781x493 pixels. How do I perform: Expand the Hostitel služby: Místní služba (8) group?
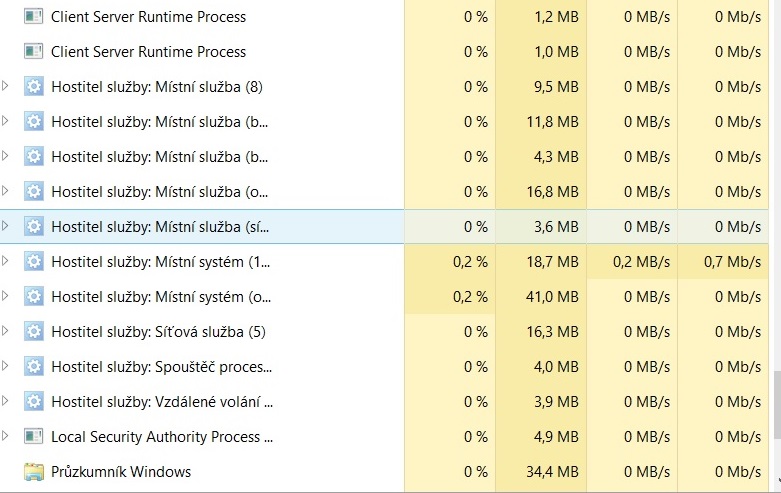[x=6, y=87]
